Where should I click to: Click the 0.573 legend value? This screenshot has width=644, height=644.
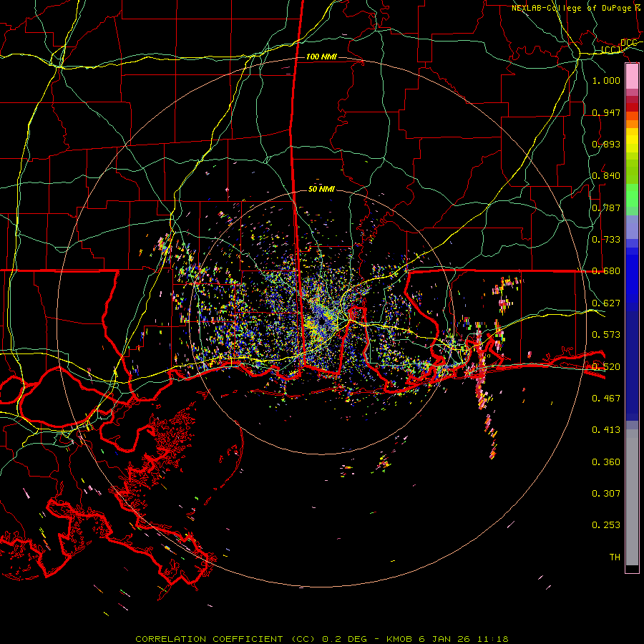pos(606,334)
